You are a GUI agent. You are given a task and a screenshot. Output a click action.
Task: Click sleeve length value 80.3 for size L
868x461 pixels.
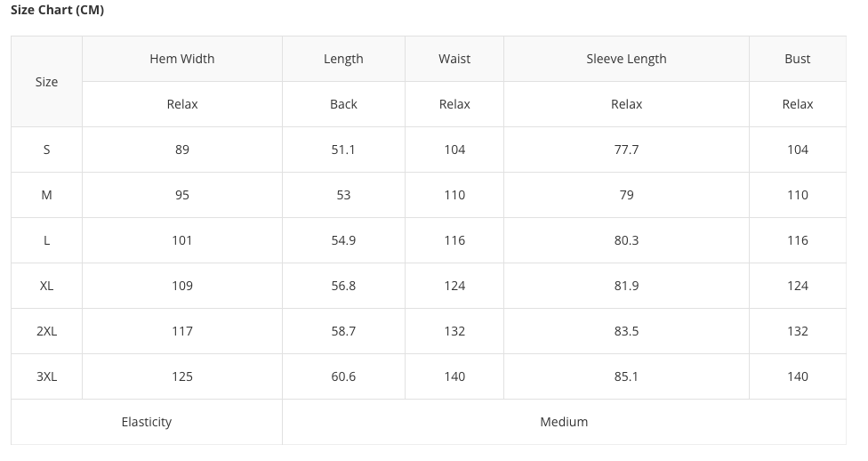pyautogui.click(x=626, y=240)
